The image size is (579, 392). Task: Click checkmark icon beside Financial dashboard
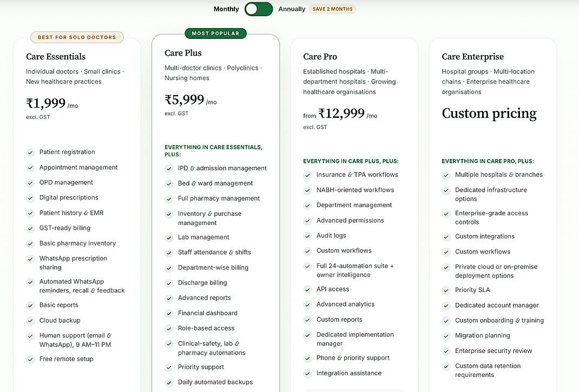(x=169, y=314)
